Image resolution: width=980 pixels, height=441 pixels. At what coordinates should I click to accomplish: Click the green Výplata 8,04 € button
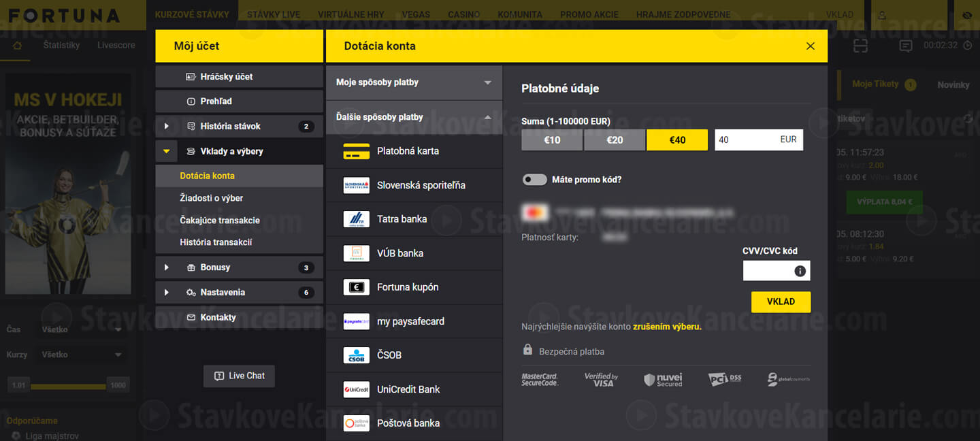[x=885, y=202]
